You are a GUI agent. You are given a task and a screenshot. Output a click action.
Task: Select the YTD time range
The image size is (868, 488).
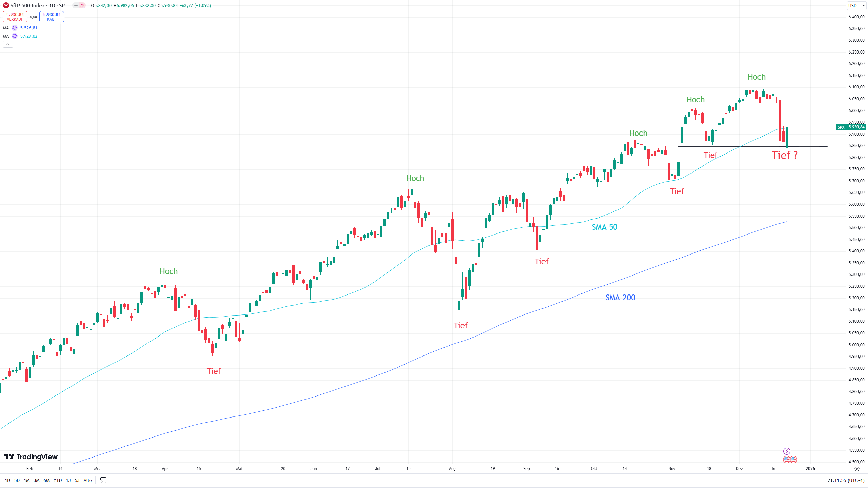(x=58, y=480)
